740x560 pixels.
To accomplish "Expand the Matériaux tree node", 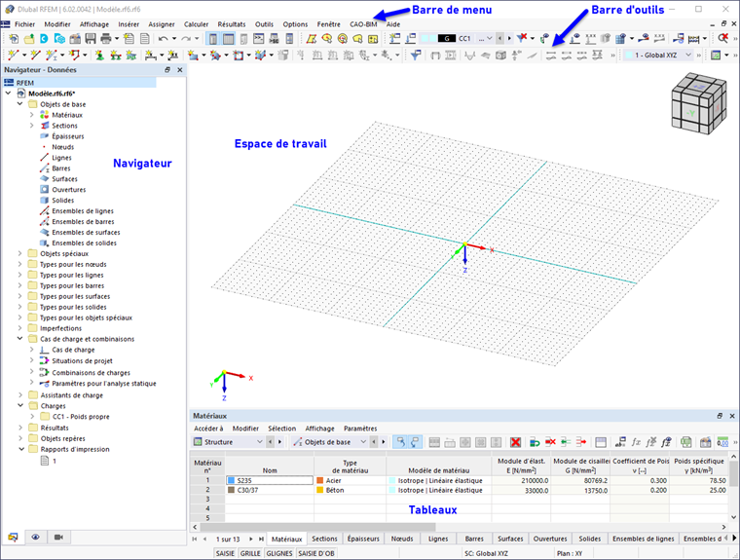I will pos(31,115).
